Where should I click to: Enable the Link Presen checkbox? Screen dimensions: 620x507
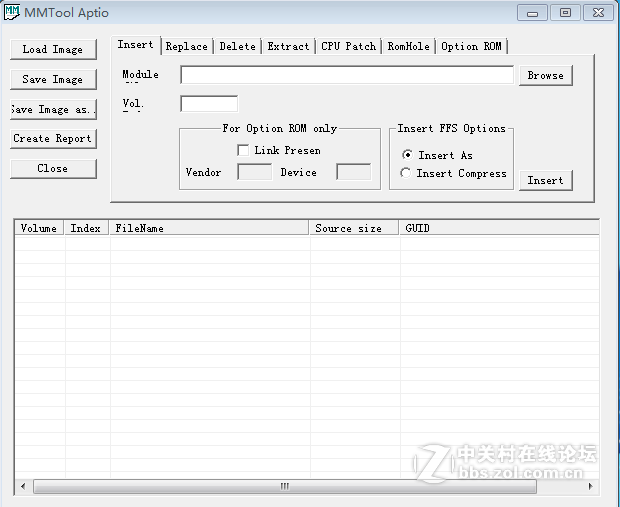pos(243,150)
